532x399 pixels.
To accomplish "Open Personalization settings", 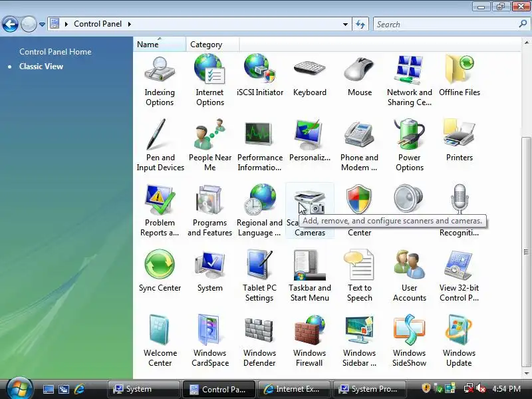I will point(309,141).
